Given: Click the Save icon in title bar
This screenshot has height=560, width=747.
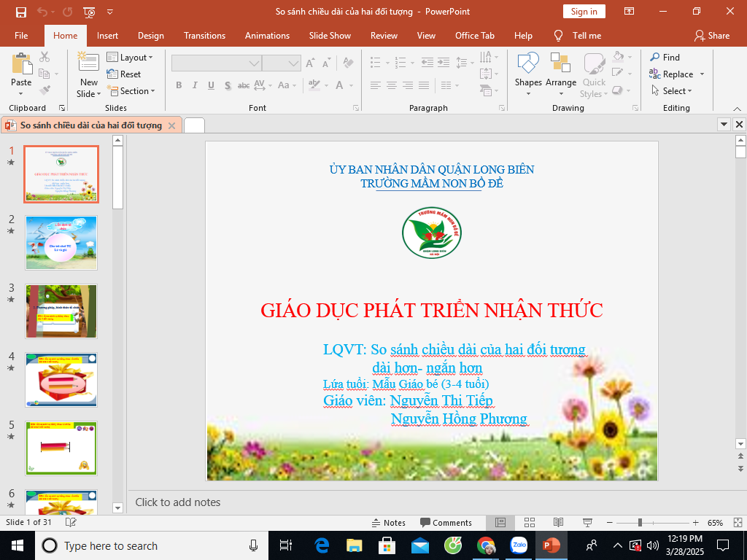Looking at the screenshot, I should 20,12.
